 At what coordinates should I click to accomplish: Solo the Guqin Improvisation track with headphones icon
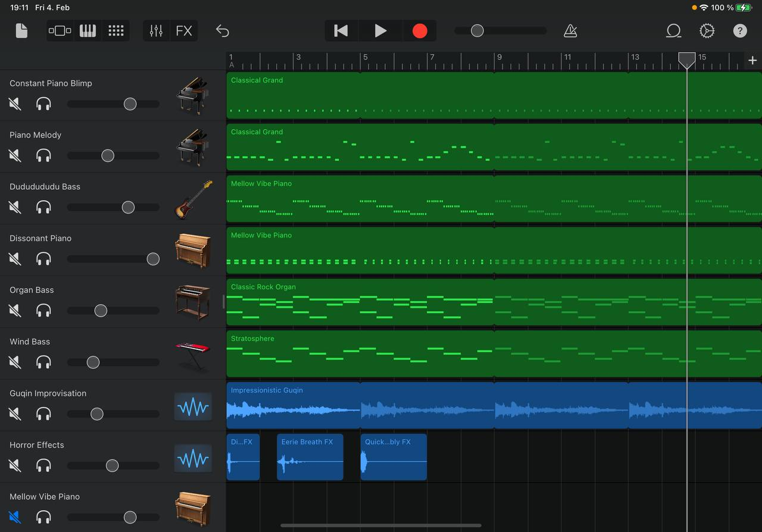pyautogui.click(x=43, y=414)
